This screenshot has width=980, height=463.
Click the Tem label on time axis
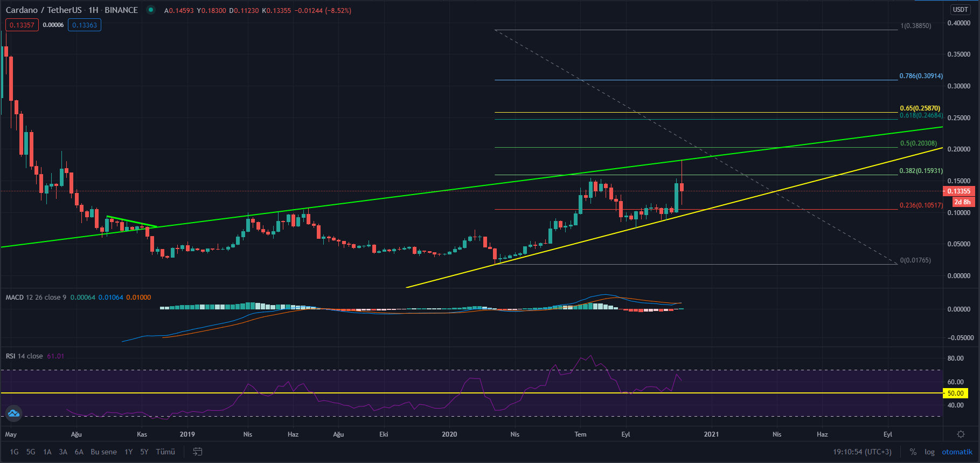click(580, 434)
